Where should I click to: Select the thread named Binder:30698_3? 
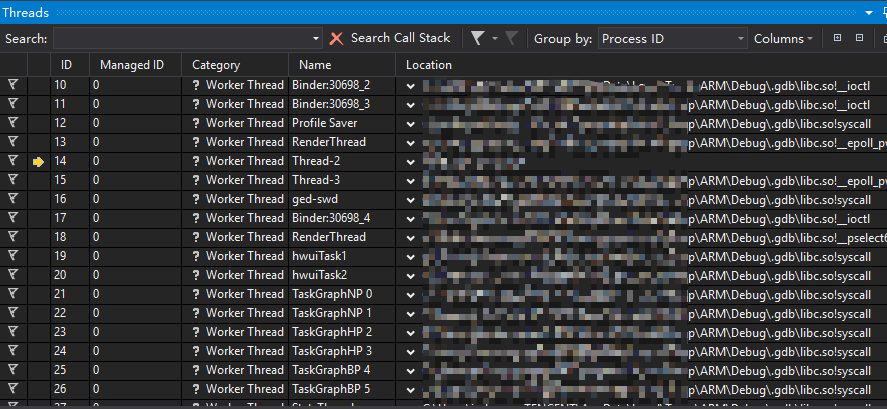coord(331,104)
